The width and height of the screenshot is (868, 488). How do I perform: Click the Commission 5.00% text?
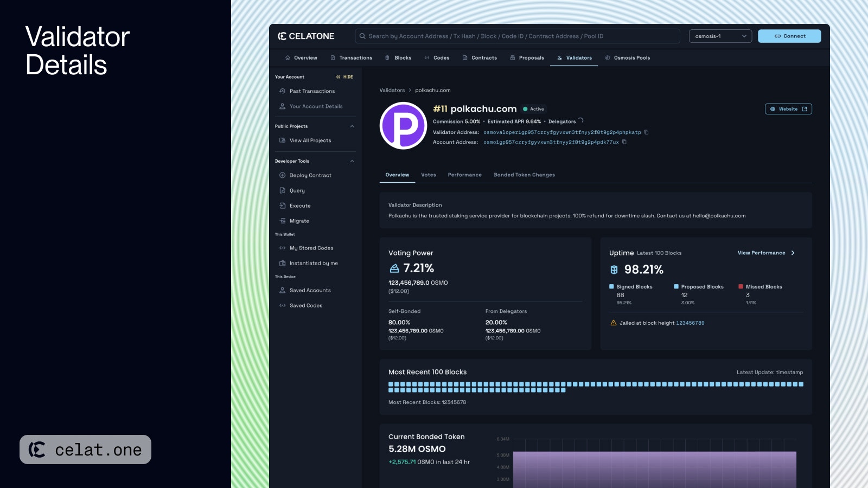click(457, 121)
